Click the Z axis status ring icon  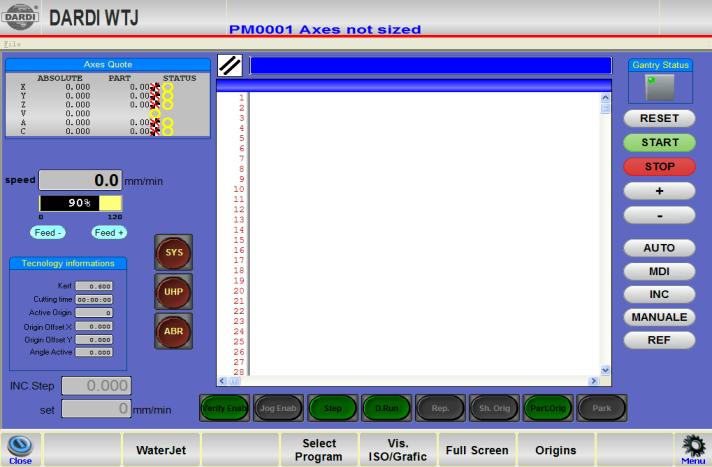pyautogui.click(x=168, y=105)
